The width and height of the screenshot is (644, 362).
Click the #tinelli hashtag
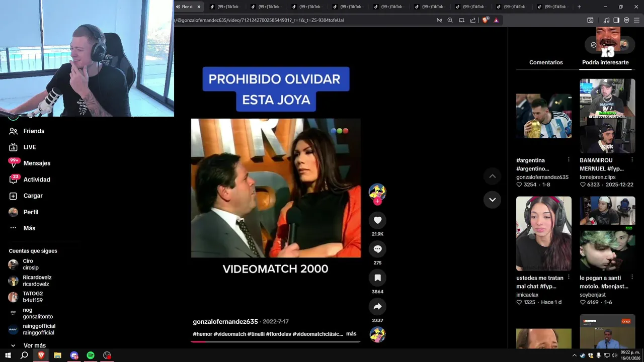[x=256, y=334]
